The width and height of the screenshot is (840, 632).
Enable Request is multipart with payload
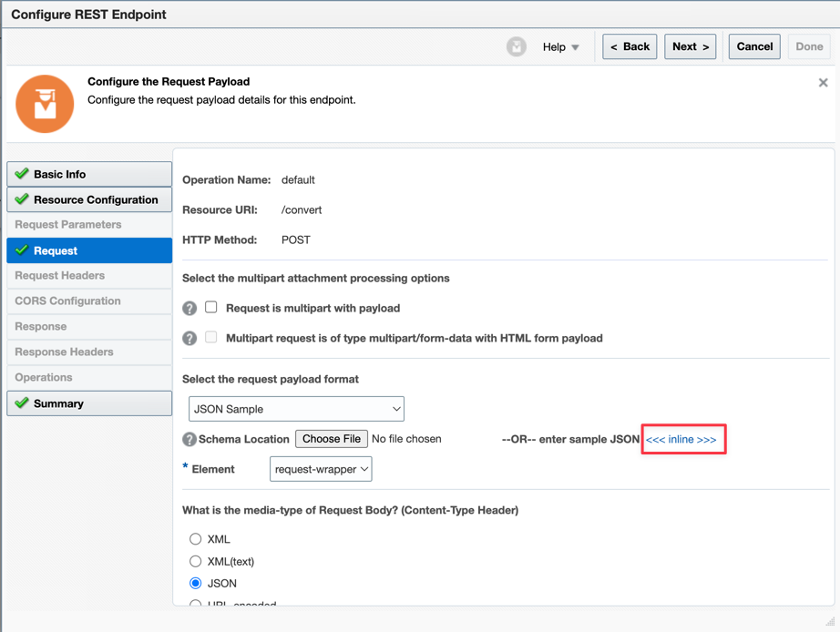pyautogui.click(x=211, y=308)
